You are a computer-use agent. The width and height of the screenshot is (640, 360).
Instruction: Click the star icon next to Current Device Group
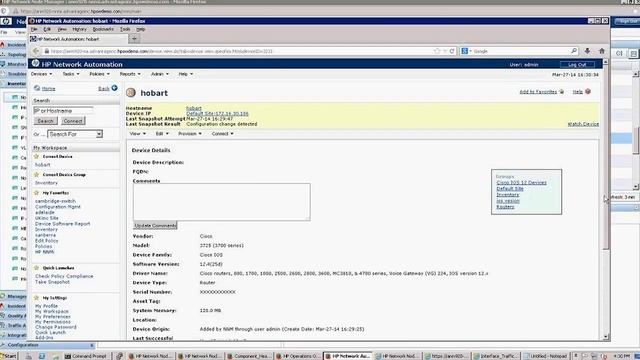pos(36,174)
